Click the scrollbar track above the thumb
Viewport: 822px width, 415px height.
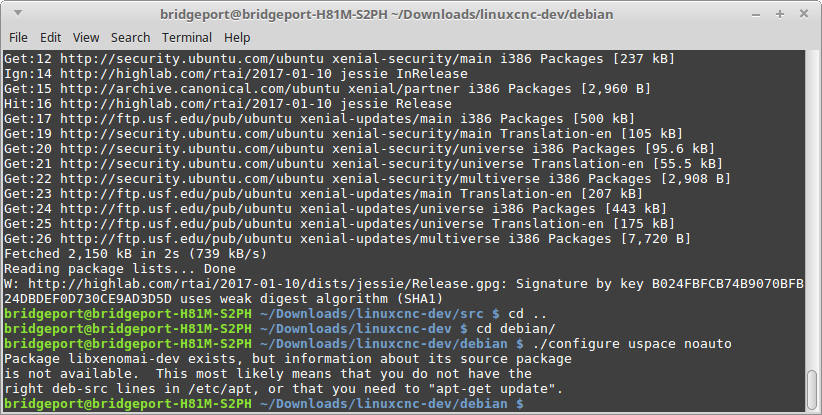(x=813, y=200)
